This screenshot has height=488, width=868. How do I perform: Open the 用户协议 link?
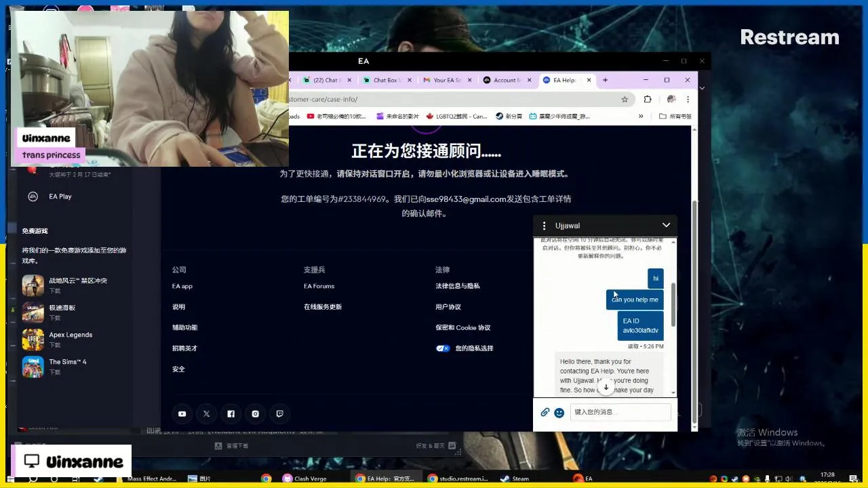point(448,307)
